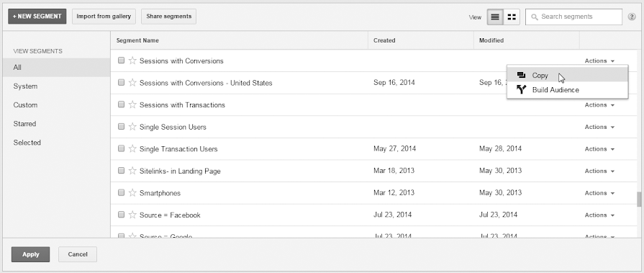
Task: Show All segments in sidebar
Action: [x=56, y=68]
